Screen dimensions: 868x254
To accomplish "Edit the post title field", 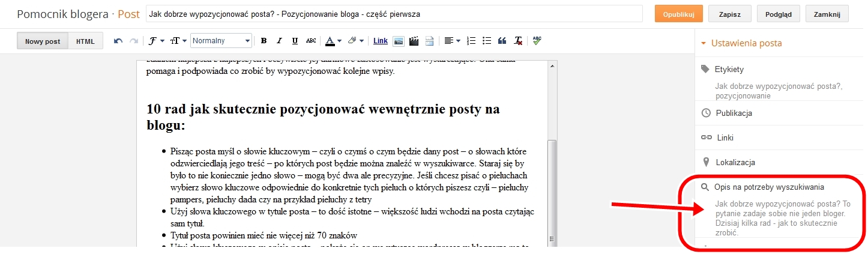I will click(394, 14).
